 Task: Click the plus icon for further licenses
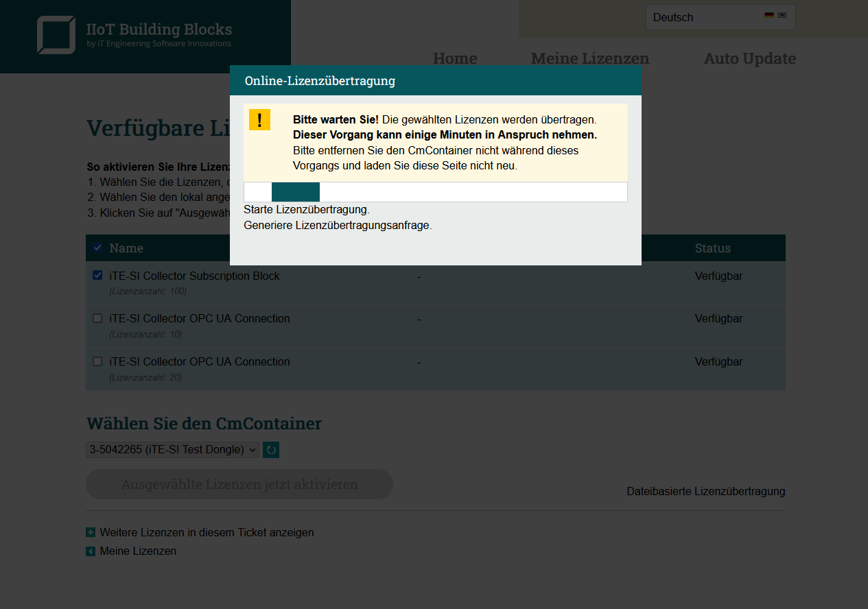91,532
